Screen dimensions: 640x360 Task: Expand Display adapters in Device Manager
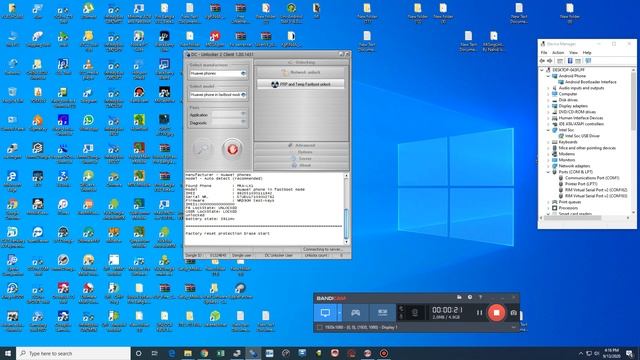(548, 106)
